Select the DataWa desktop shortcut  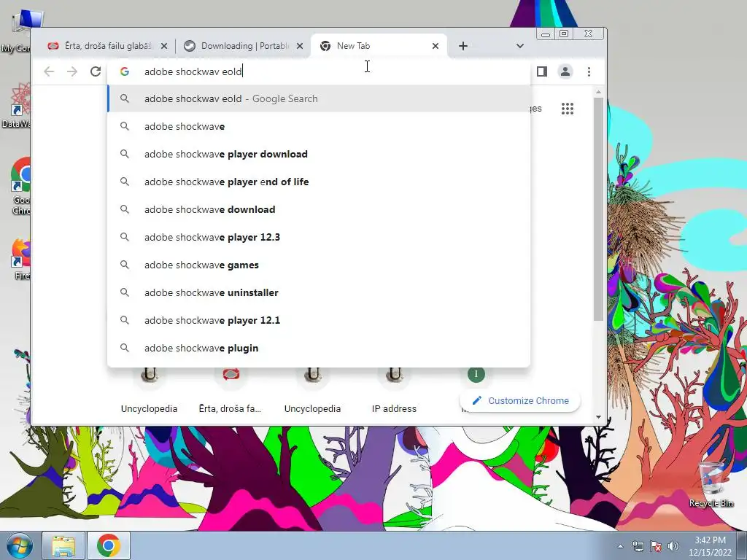(x=18, y=106)
